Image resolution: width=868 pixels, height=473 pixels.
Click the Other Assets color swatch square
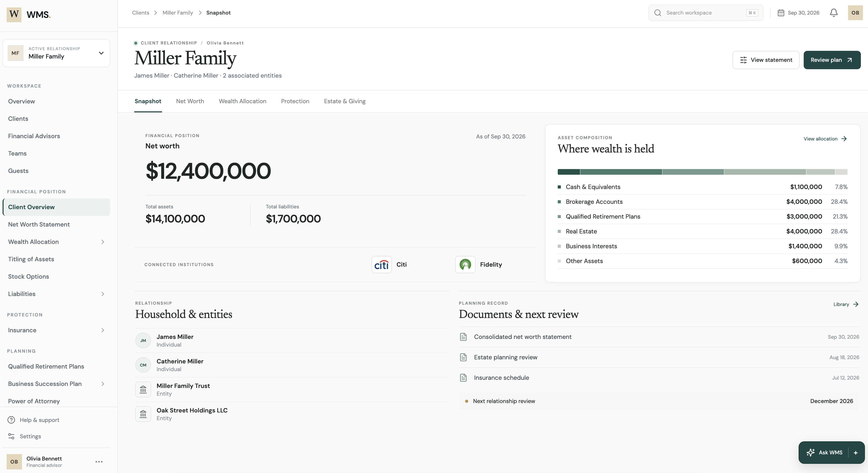pos(559,261)
